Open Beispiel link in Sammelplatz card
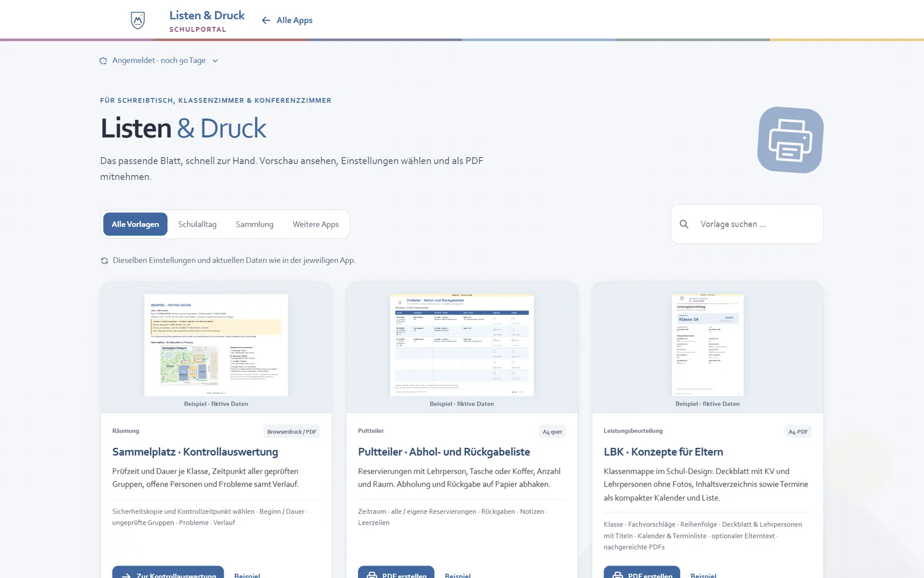Image resolution: width=924 pixels, height=578 pixels. (x=247, y=576)
